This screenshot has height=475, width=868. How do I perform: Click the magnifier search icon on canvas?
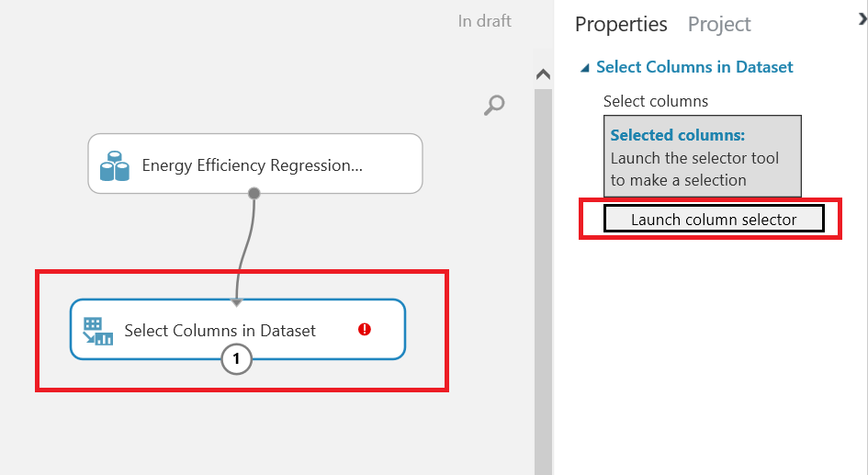[x=494, y=106]
